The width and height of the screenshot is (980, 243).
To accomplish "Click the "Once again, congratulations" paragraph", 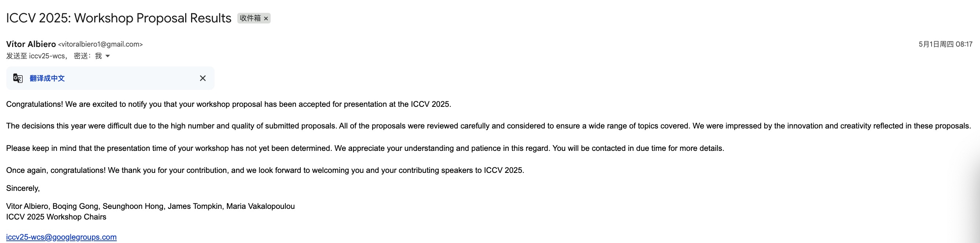I will point(265,170).
